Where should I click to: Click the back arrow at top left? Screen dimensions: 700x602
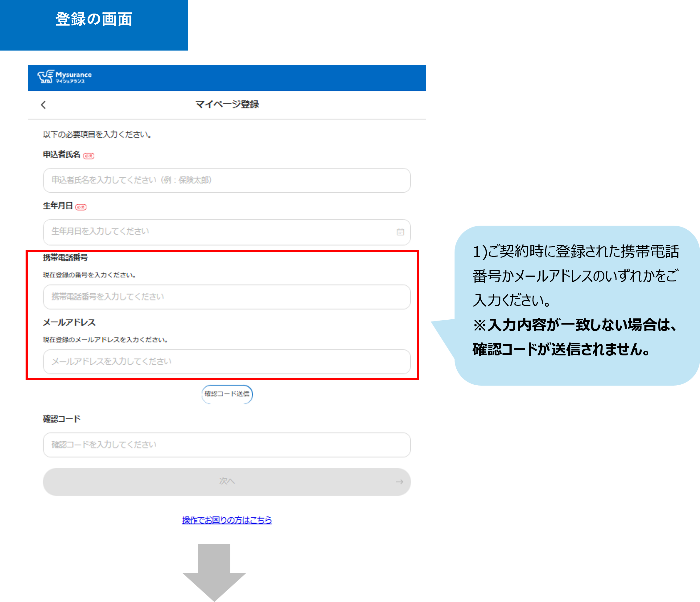coord(43,105)
